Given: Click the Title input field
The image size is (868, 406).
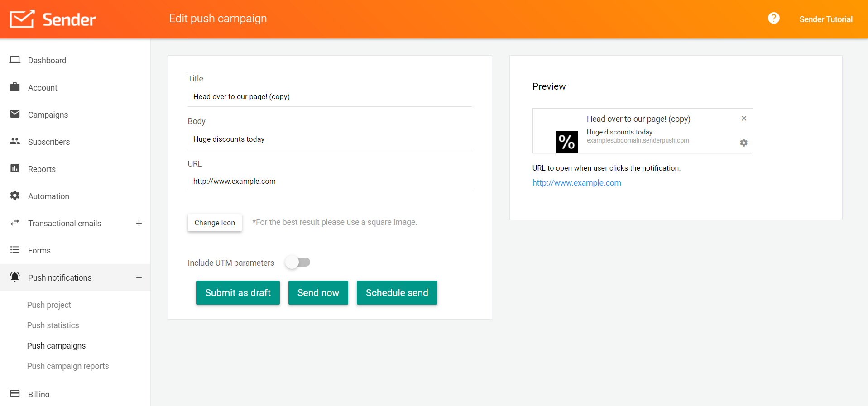Looking at the screenshot, I should pos(330,97).
